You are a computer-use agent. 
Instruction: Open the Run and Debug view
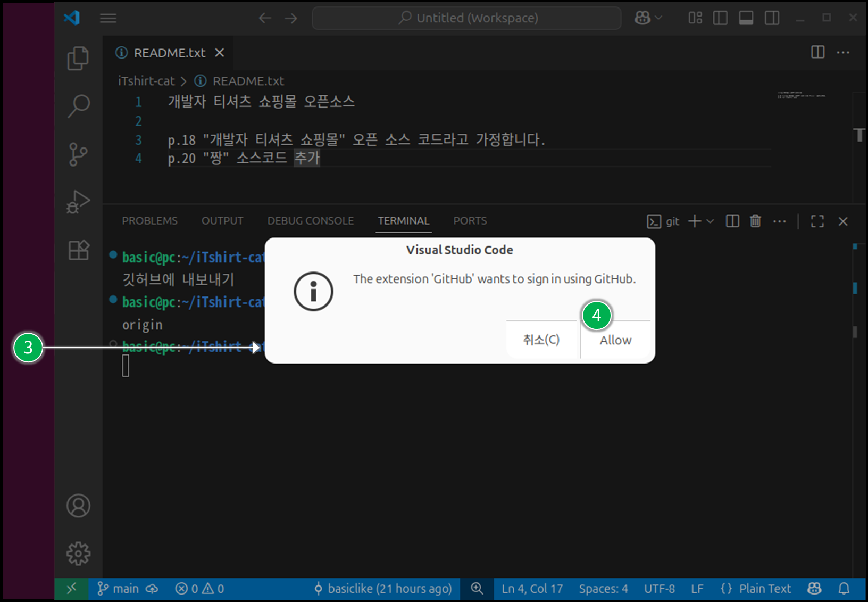[78, 202]
